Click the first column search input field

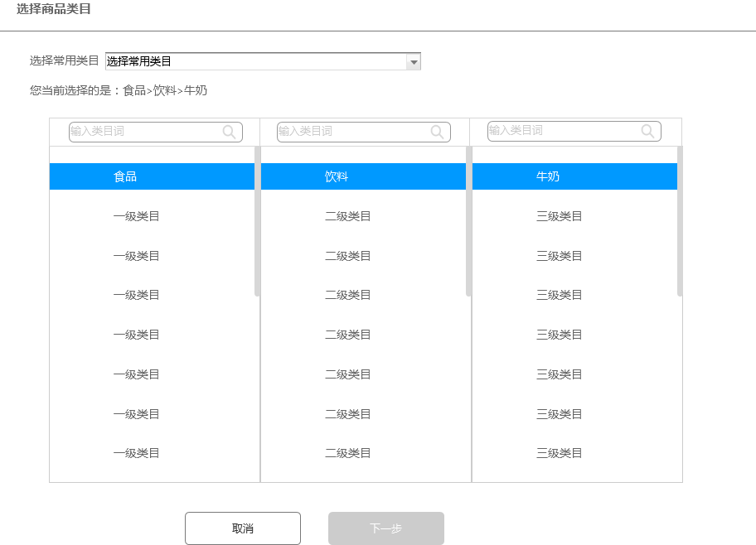tap(141, 132)
